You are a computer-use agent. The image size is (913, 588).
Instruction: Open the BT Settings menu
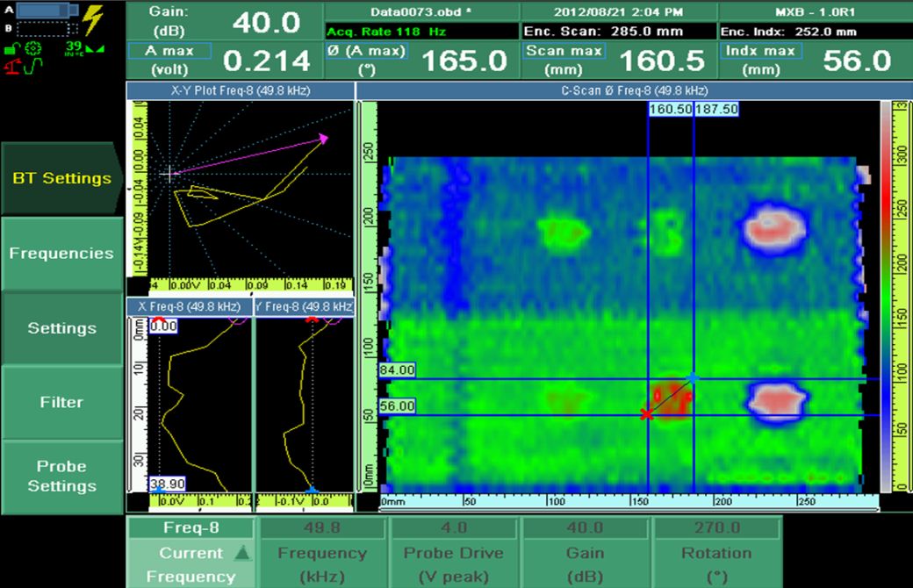61,178
